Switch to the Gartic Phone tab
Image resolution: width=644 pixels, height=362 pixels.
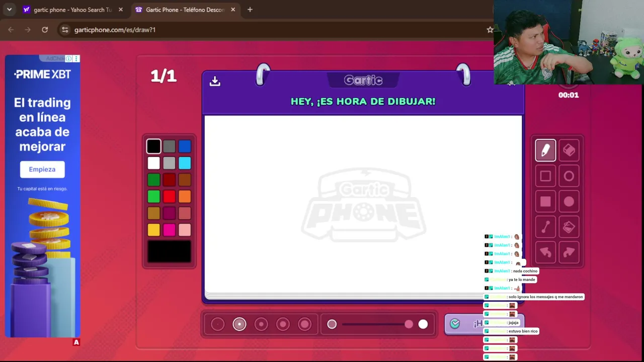coord(185,10)
